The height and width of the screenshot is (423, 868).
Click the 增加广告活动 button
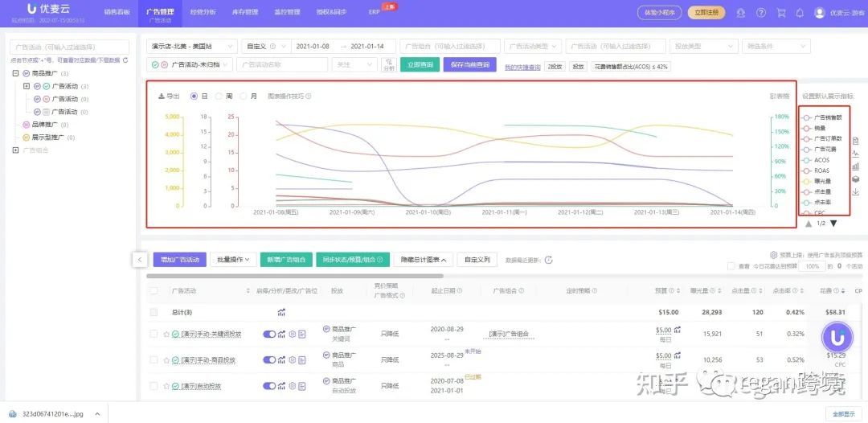pyautogui.click(x=179, y=260)
